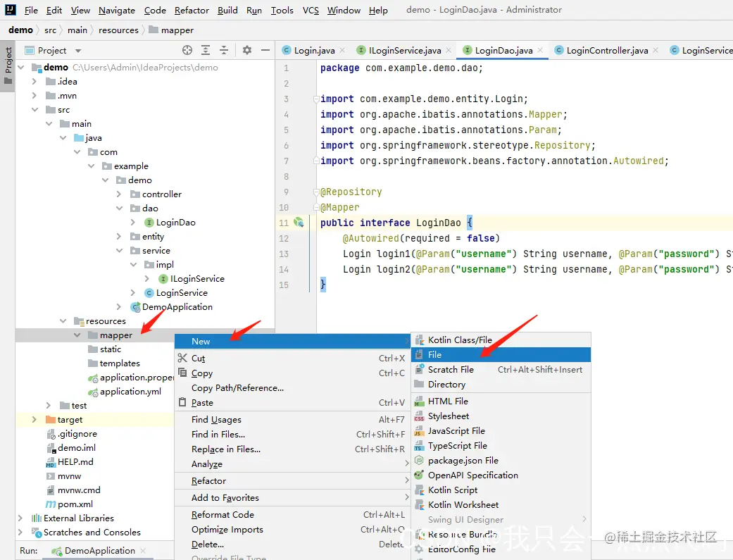
Task: Click the Collapse All icon in Project panel
Action: click(224, 50)
